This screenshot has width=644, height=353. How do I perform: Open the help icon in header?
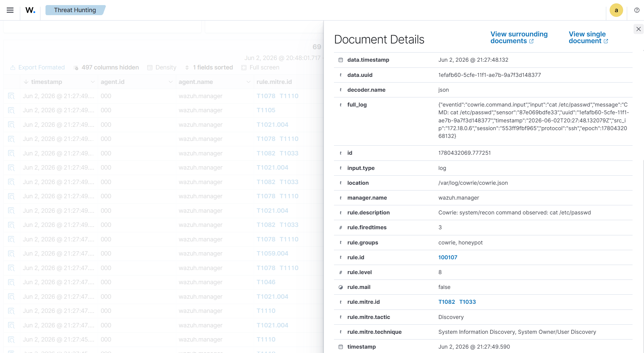coord(637,10)
